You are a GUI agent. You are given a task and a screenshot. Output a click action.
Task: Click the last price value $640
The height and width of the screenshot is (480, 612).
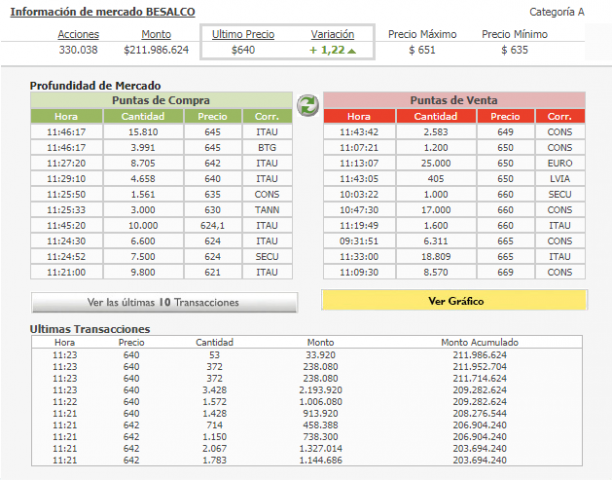243,50
